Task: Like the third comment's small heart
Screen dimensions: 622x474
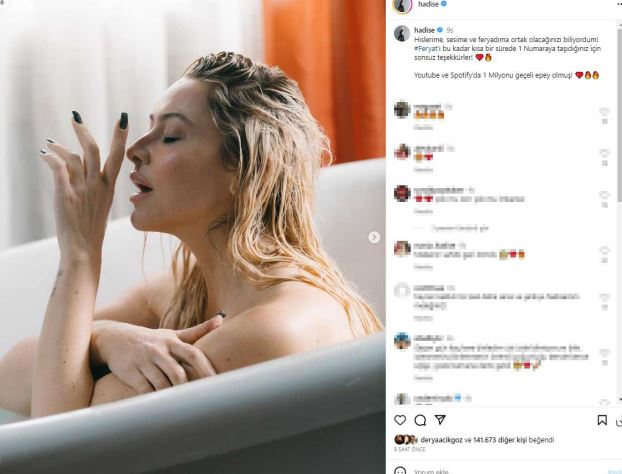Action: [604, 195]
